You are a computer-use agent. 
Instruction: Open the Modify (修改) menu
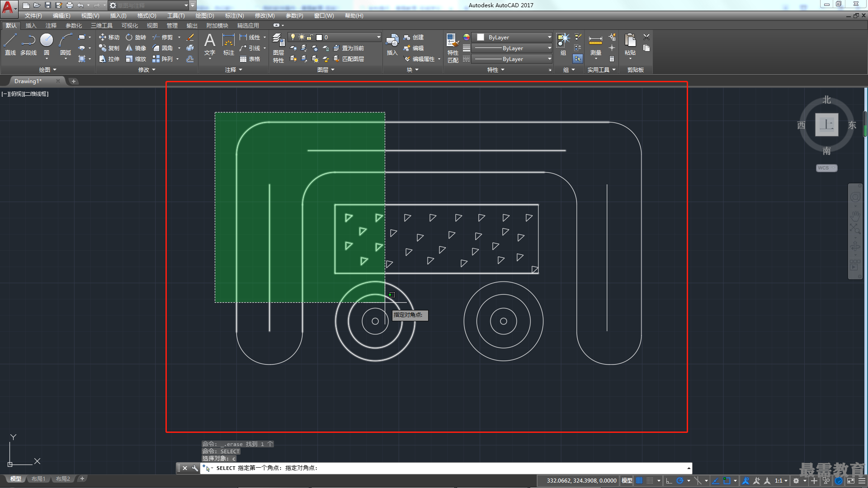click(264, 16)
